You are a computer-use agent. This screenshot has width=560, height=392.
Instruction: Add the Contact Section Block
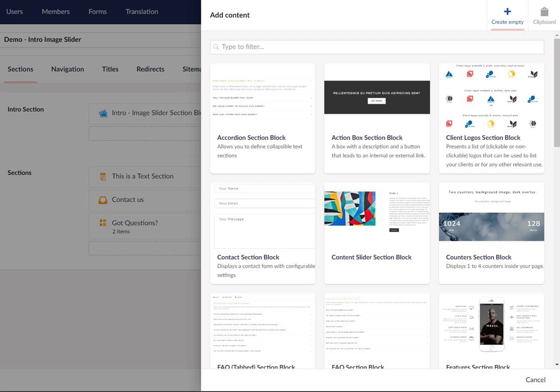pyautogui.click(x=262, y=233)
